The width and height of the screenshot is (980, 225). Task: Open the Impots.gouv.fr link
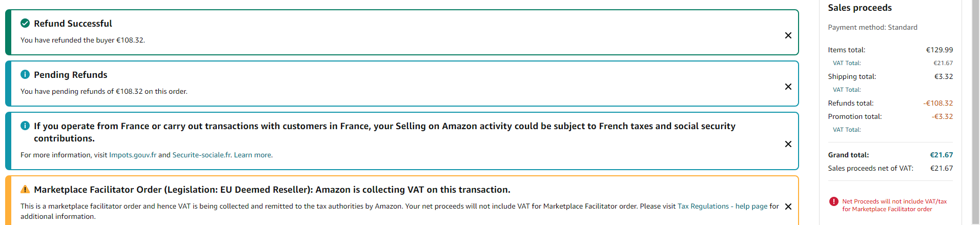click(x=132, y=155)
